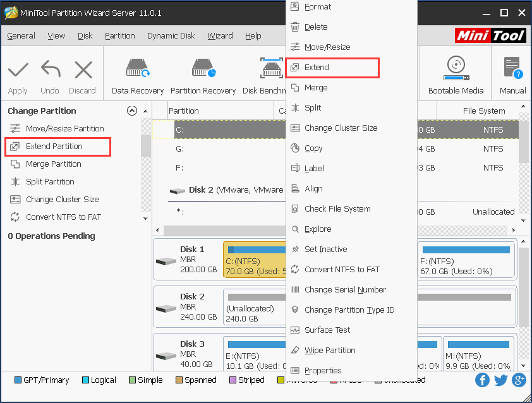Open the General menu
This screenshot has height=403, width=532.
click(x=21, y=35)
